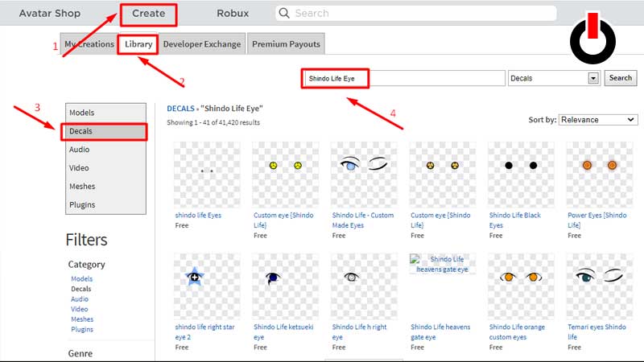Filter by Video under Category
The height and width of the screenshot is (362, 644).
click(x=79, y=309)
